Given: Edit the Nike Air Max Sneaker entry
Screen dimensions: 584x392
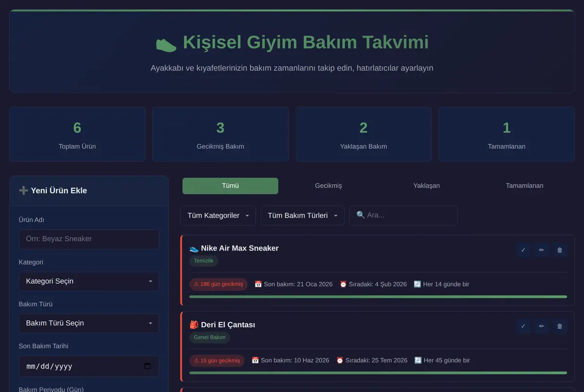Looking at the screenshot, I should (x=541, y=250).
